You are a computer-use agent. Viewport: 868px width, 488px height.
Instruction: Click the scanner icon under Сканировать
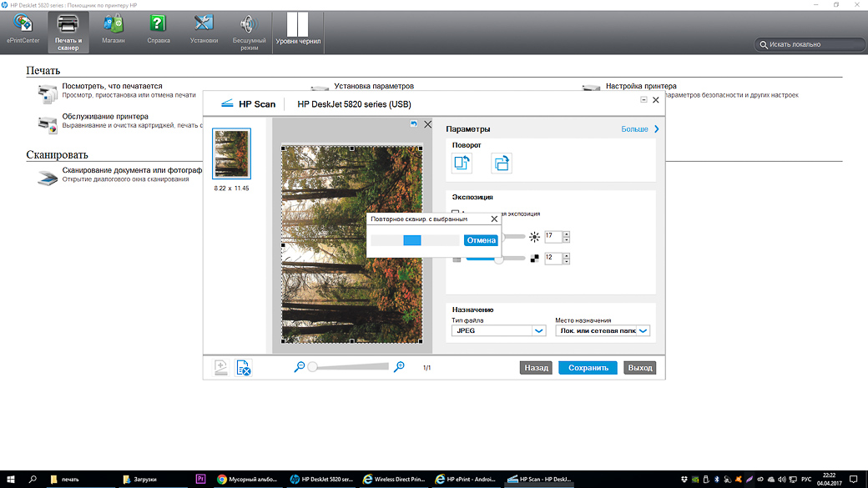pos(48,179)
